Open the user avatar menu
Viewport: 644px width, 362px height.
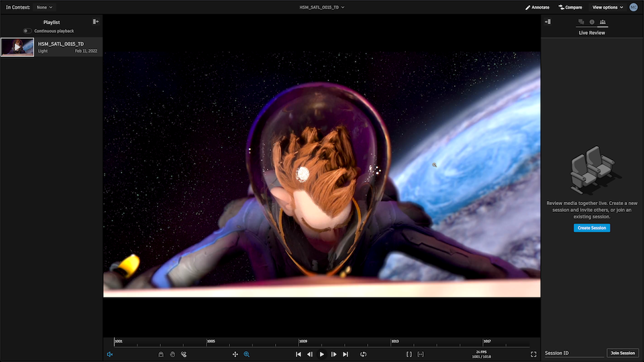(x=633, y=7)
